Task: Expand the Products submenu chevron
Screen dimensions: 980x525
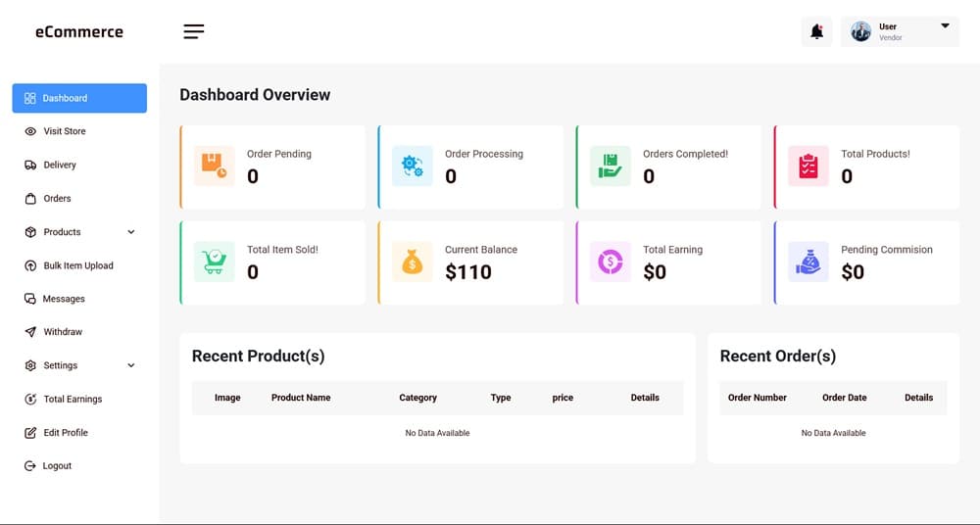Action: (131, 232)
